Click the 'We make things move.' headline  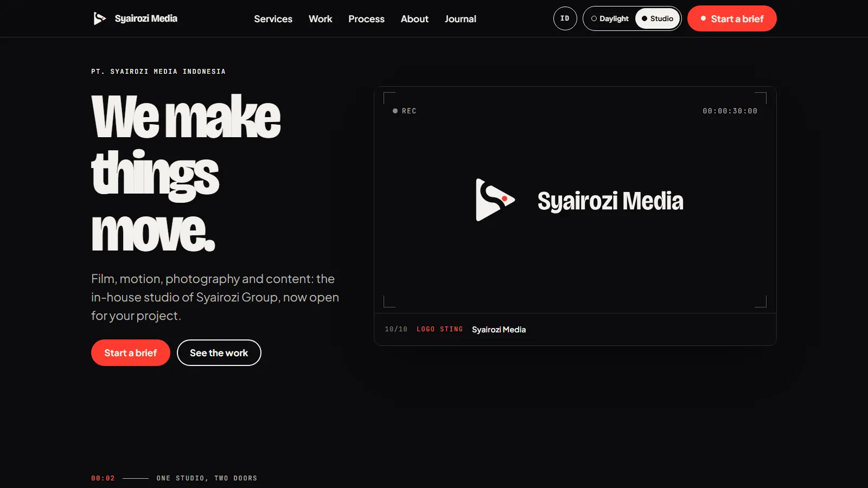click(186, 173)
